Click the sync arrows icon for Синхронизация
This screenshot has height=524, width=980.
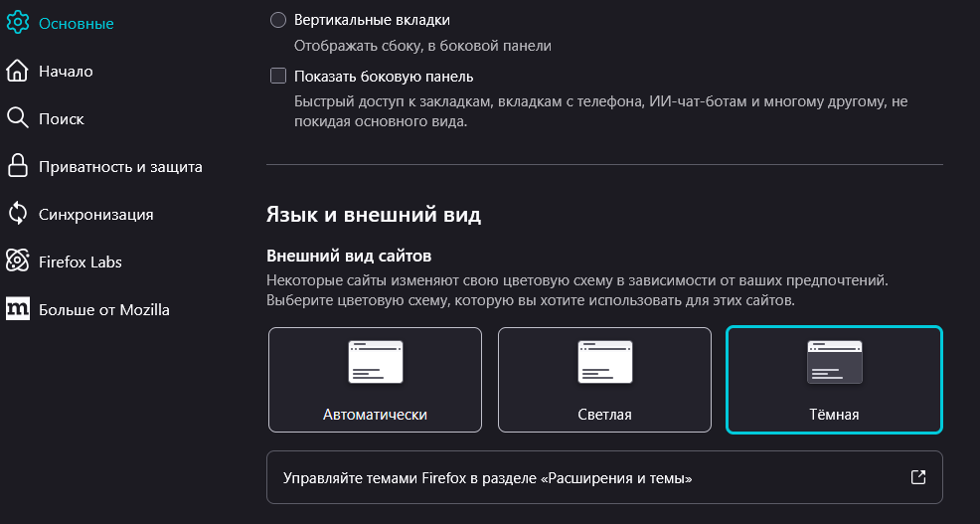(17, 214)
